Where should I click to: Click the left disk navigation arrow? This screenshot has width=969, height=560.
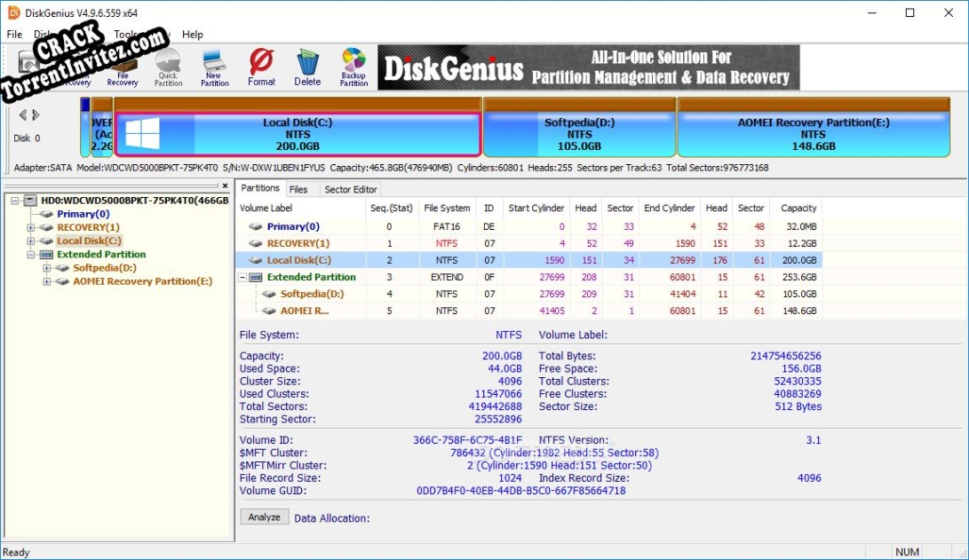tap(23, 114)
